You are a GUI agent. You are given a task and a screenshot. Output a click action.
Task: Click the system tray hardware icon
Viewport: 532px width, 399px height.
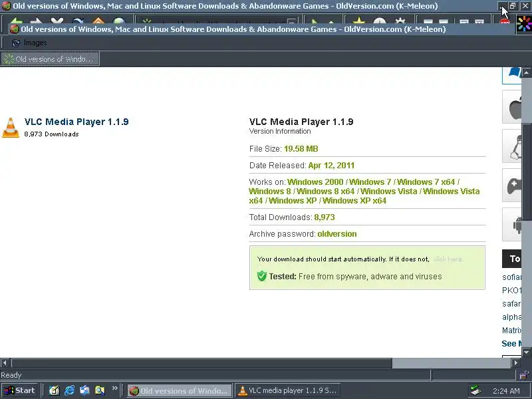(475, 390)
